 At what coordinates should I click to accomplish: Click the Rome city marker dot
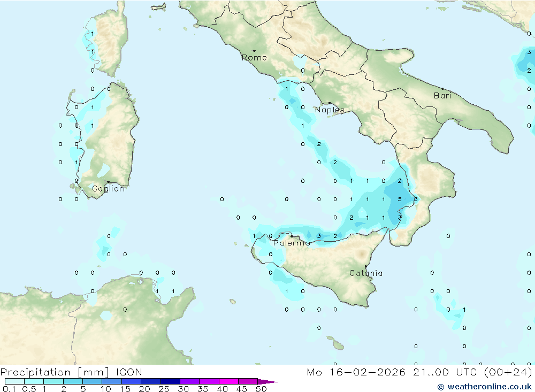(254, 51)
